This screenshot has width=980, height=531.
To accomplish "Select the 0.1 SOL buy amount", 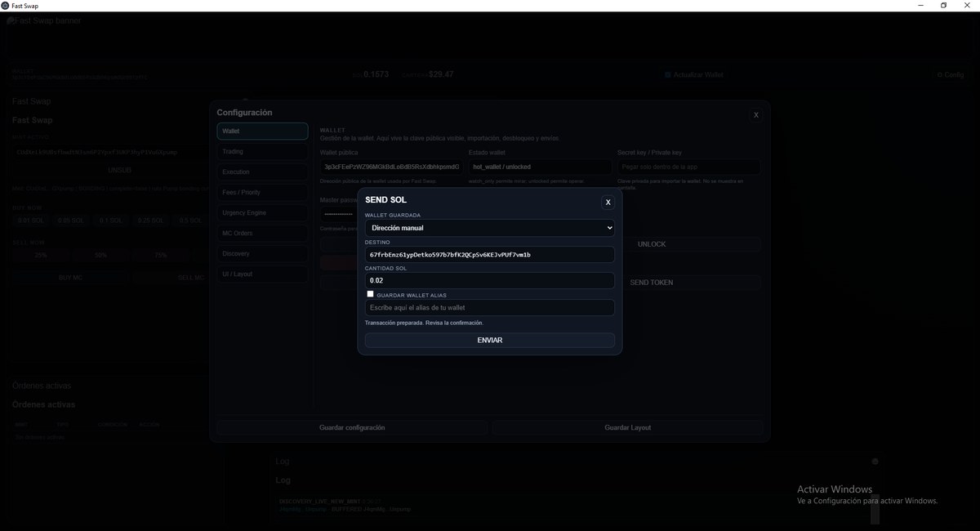I will [110, 221].
